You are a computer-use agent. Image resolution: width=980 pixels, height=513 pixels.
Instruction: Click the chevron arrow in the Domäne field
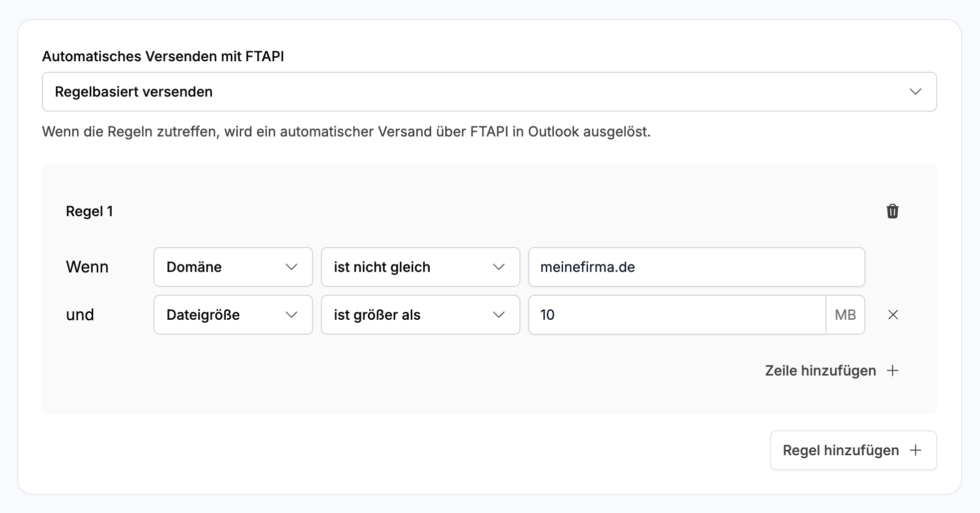[x=292, y=267]
